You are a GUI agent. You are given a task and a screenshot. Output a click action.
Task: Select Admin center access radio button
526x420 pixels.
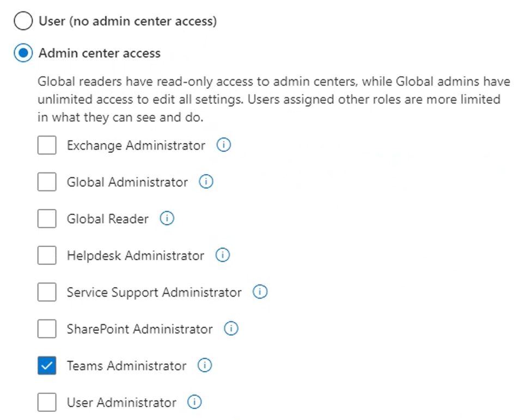23,53
